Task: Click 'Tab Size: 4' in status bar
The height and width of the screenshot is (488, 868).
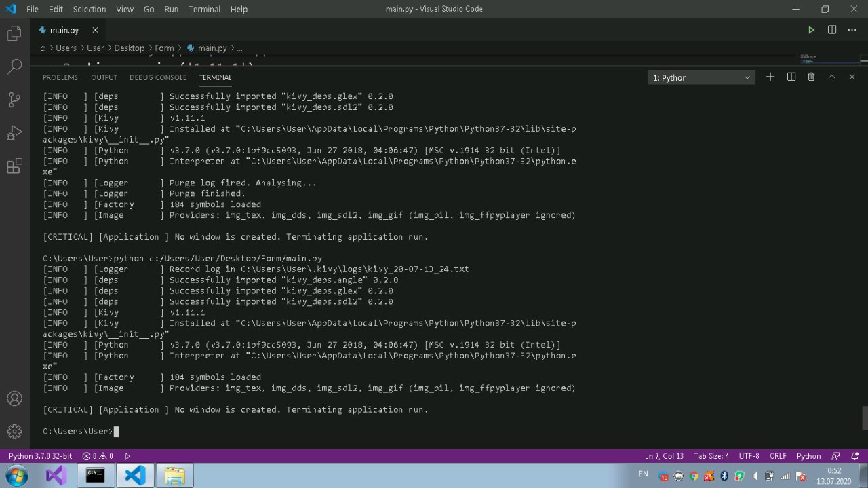Action: [x=711, y=456]
